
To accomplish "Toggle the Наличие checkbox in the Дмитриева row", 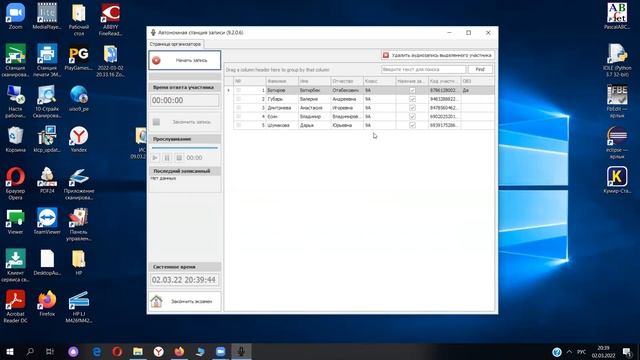I will [x=412, y=108].
